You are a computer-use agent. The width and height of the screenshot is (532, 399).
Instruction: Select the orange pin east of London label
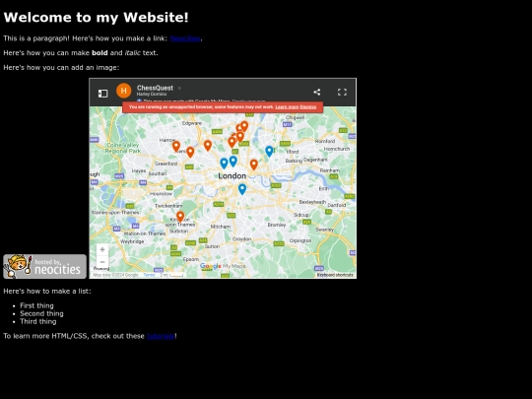pos(254,165)
